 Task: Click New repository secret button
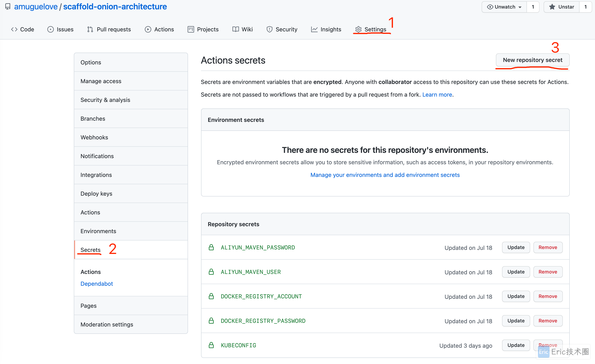tap(532, 60)
